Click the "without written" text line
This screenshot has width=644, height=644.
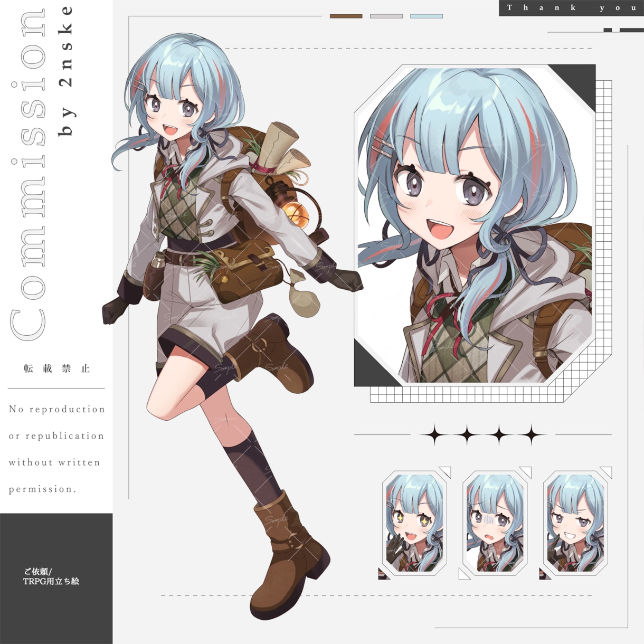pyautogui.click(x=54, y=462)
